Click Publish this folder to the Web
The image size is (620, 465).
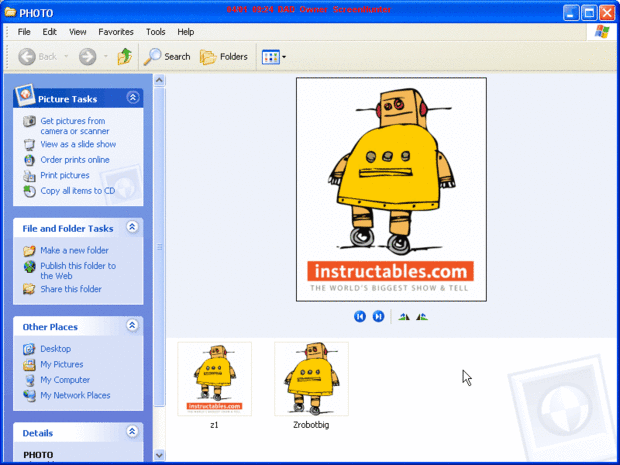pyautogui.click(x=78, y=271)
